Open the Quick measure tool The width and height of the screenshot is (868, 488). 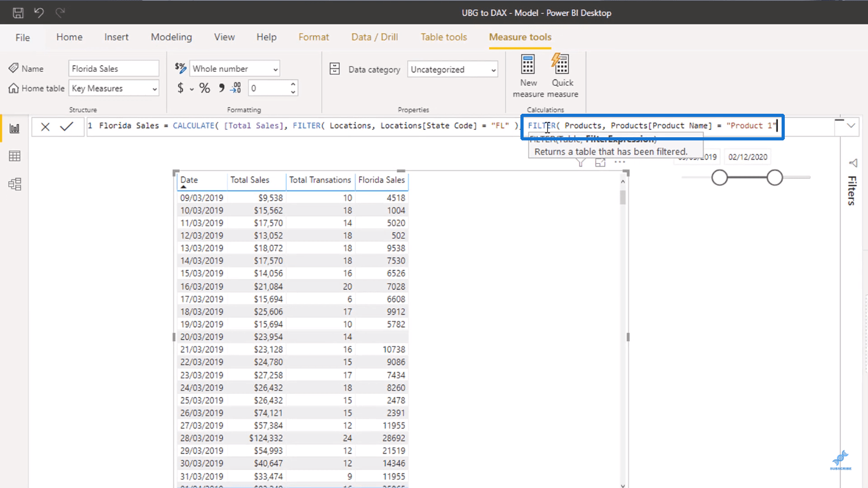(562, 76)
